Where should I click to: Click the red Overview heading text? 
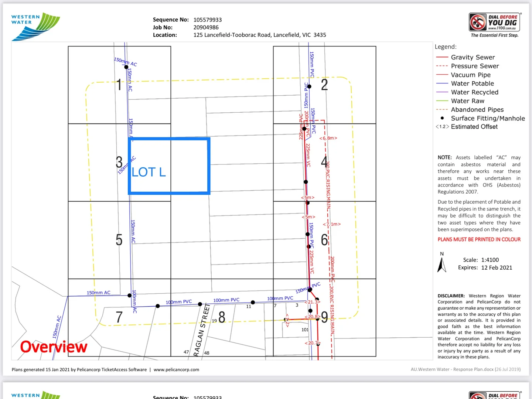[54, 347]
